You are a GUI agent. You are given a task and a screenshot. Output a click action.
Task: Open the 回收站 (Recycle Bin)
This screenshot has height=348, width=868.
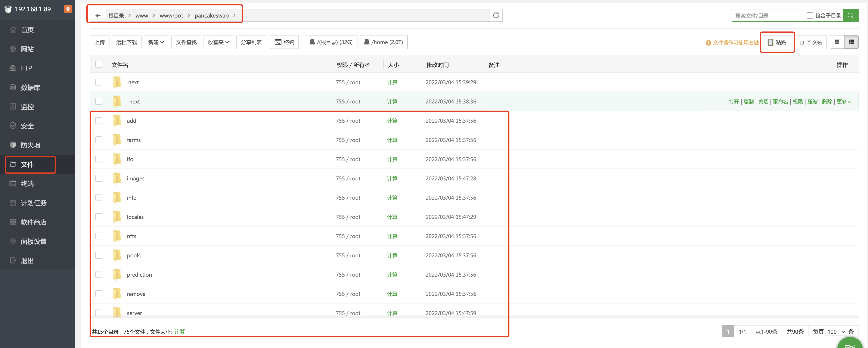(x=811, y=42)
